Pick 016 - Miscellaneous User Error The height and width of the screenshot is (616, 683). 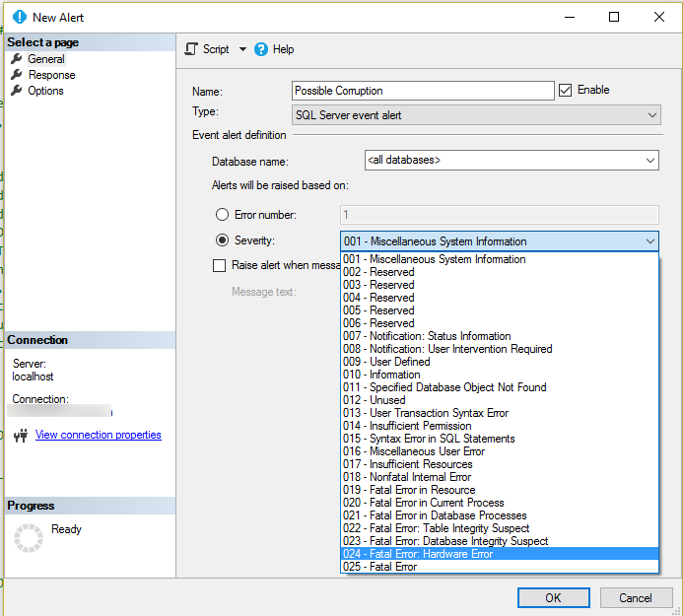(499, 451)
